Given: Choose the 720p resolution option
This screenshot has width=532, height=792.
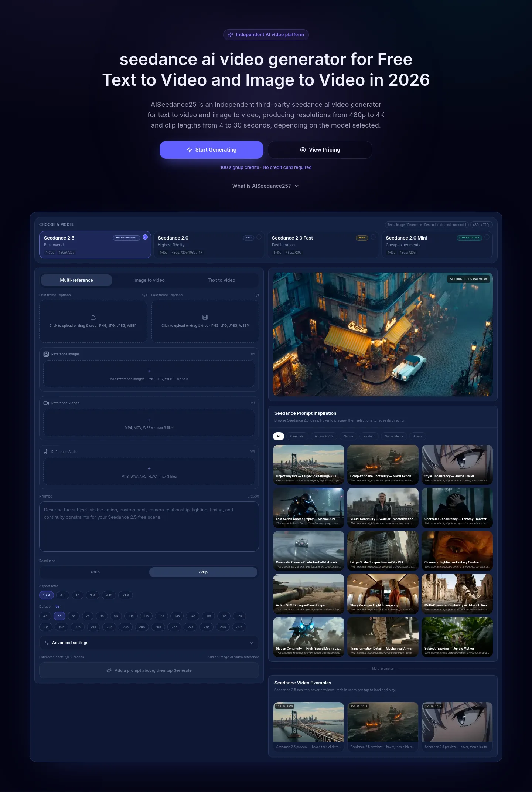Looking at the screenshot, I should (203, 572).
